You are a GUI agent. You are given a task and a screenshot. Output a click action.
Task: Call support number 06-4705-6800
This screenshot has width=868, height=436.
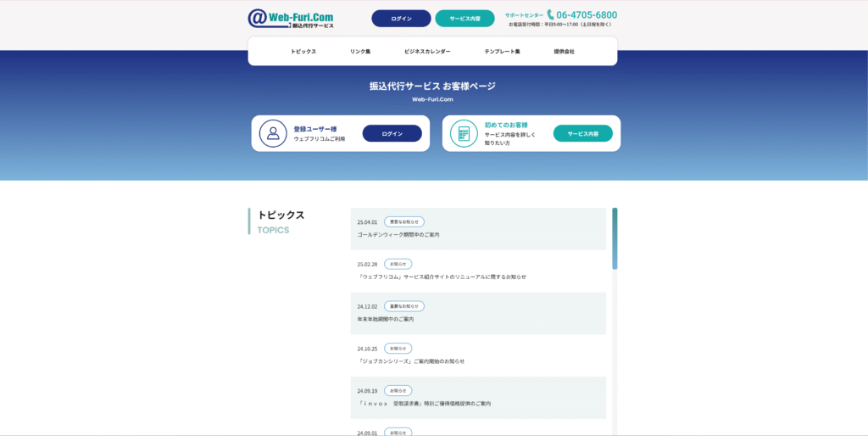[587, 15]
